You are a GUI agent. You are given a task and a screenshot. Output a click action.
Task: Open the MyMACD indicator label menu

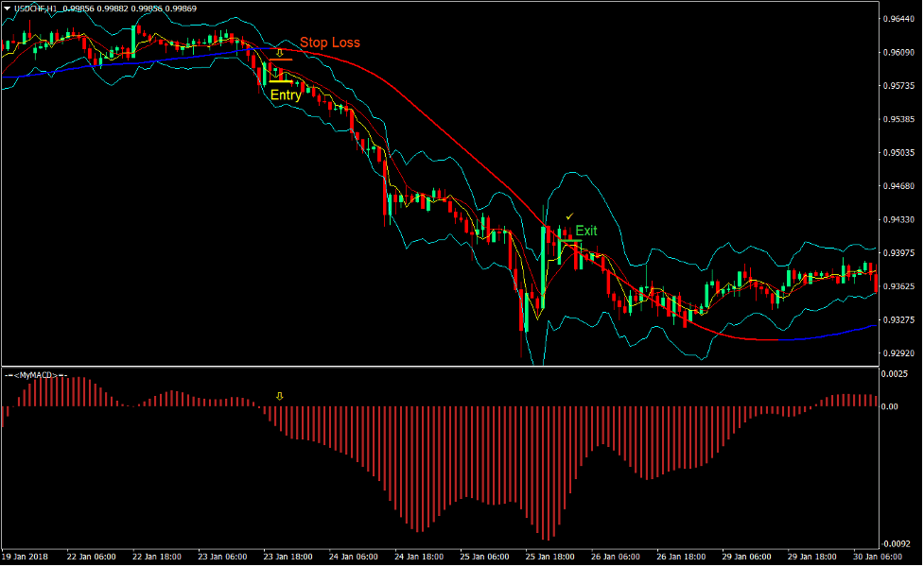(34, 374)
